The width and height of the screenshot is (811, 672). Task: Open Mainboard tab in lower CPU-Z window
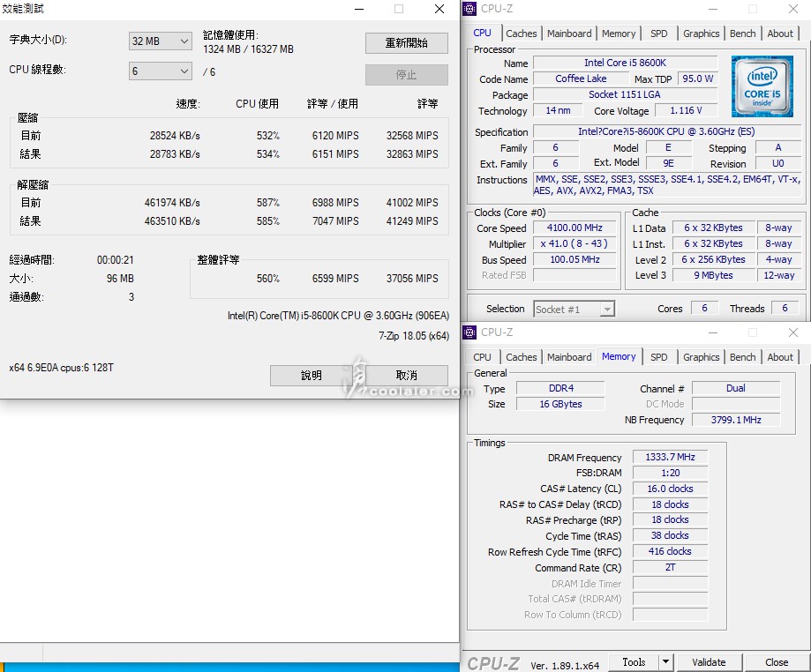[x=569, y=357]
